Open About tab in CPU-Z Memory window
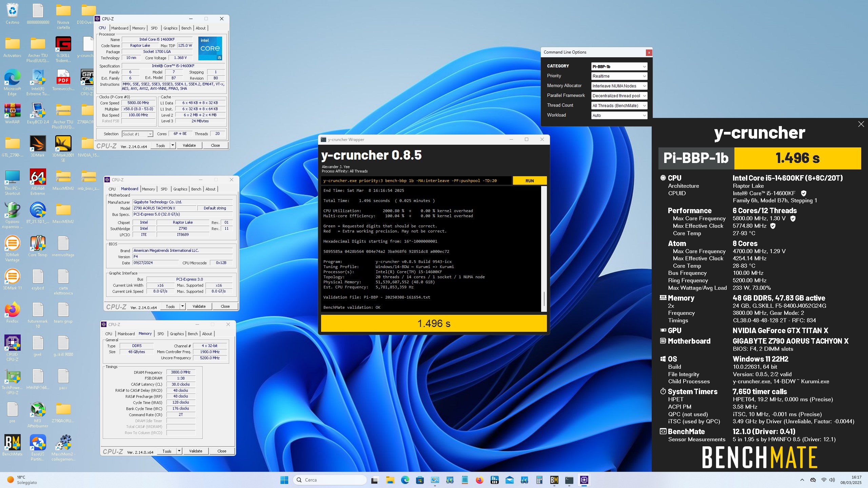The image size is (868, 488). coord(207,334)
